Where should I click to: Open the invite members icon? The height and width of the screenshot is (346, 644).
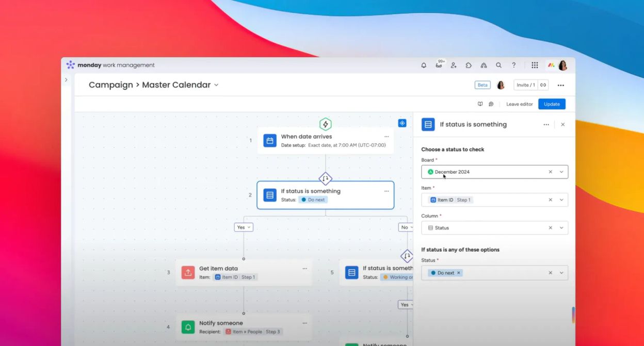454,65
